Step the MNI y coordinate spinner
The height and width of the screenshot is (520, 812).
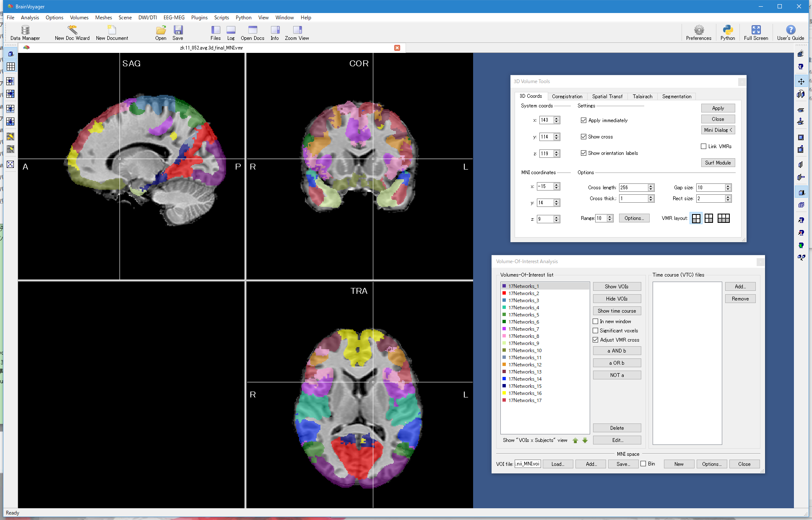click(x=557, y=203)
